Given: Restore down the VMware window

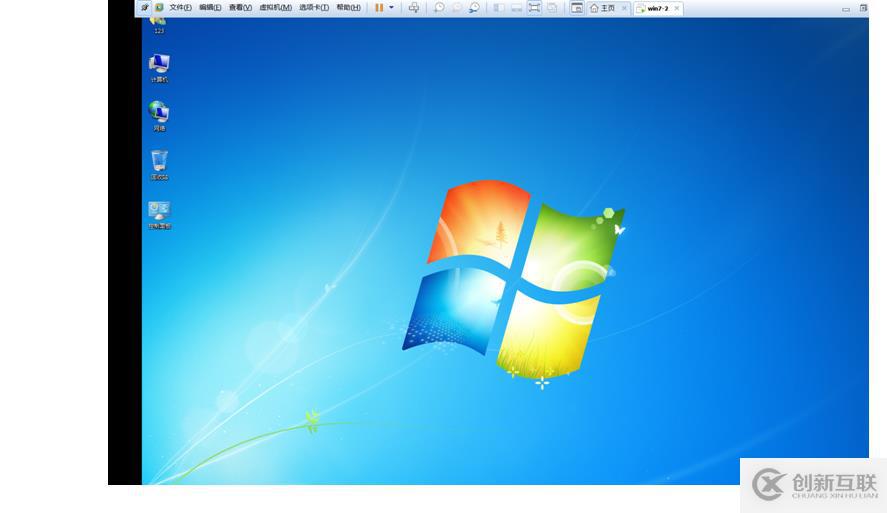Looking at the screenshot, I should 863,8.
